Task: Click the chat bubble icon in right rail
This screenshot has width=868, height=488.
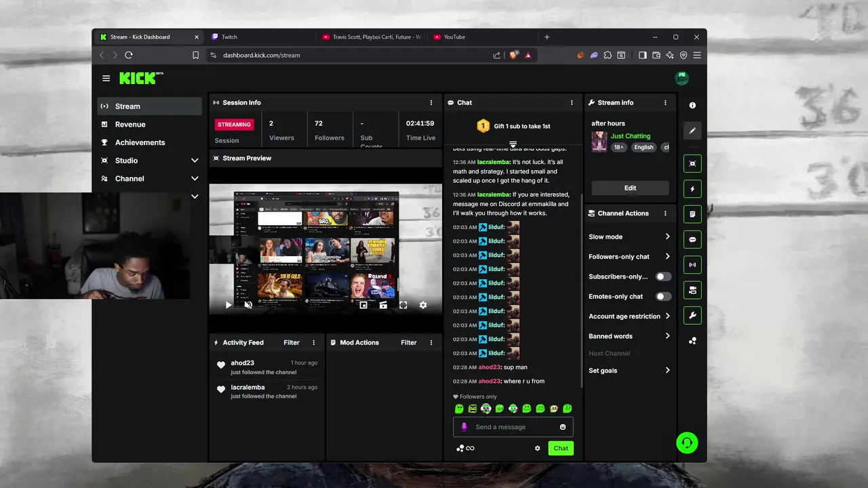Action: point(692,239)
